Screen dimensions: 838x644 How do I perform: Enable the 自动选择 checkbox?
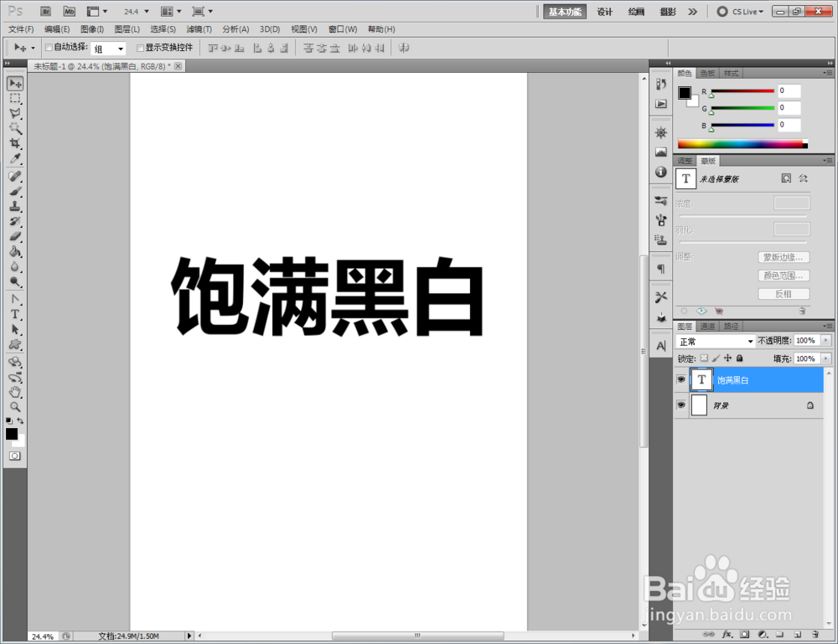(49, 48)
